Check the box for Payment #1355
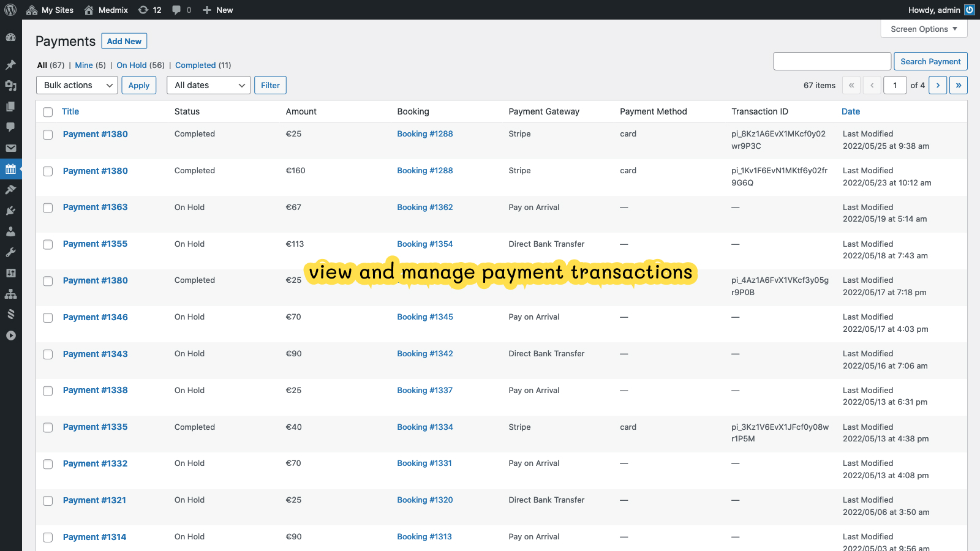The height and width of the screenshot is (551, 980). [x=48, y=245]
